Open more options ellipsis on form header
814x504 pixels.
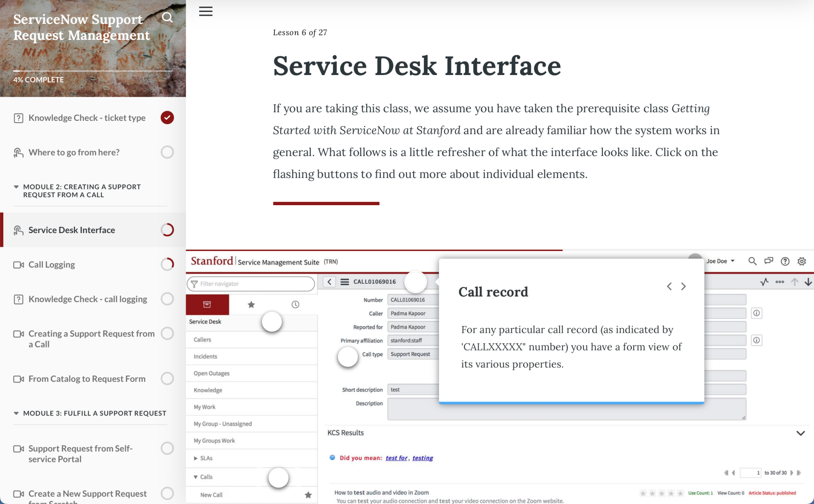point(780,282)
